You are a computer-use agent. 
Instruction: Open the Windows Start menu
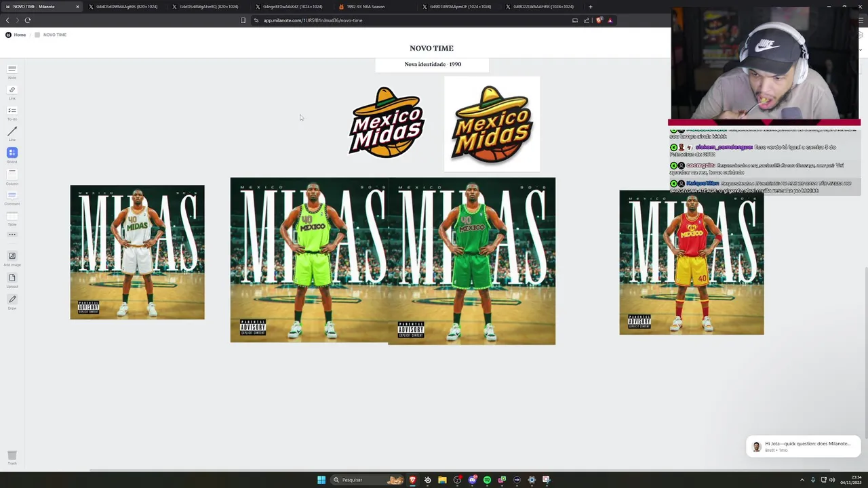321,480
